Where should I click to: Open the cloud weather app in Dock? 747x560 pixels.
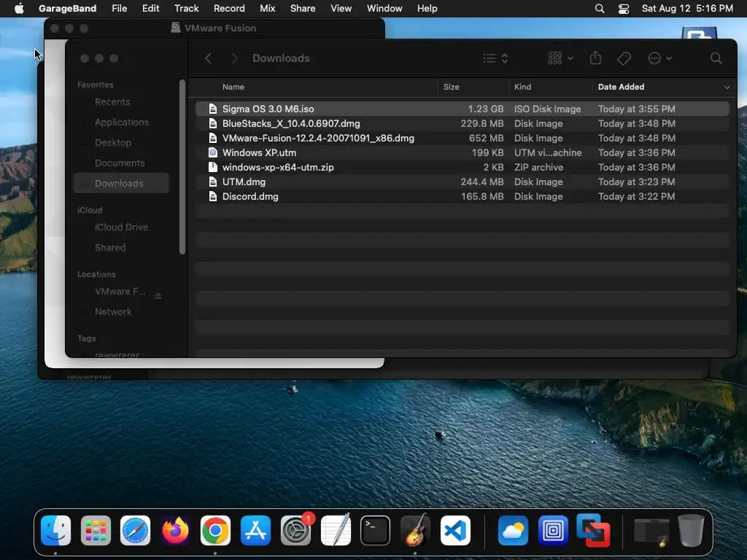pyautogui.click(x=513, y=531)
